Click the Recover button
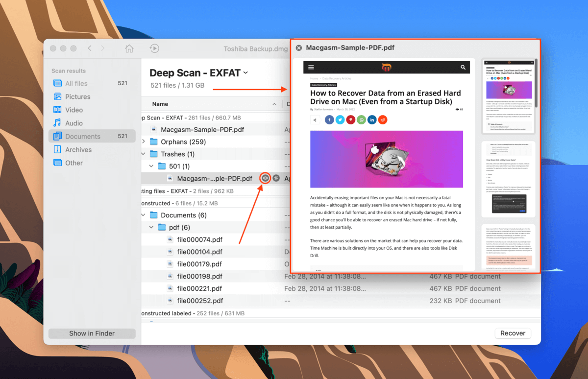588x379 pixels. tap(513, 333)
